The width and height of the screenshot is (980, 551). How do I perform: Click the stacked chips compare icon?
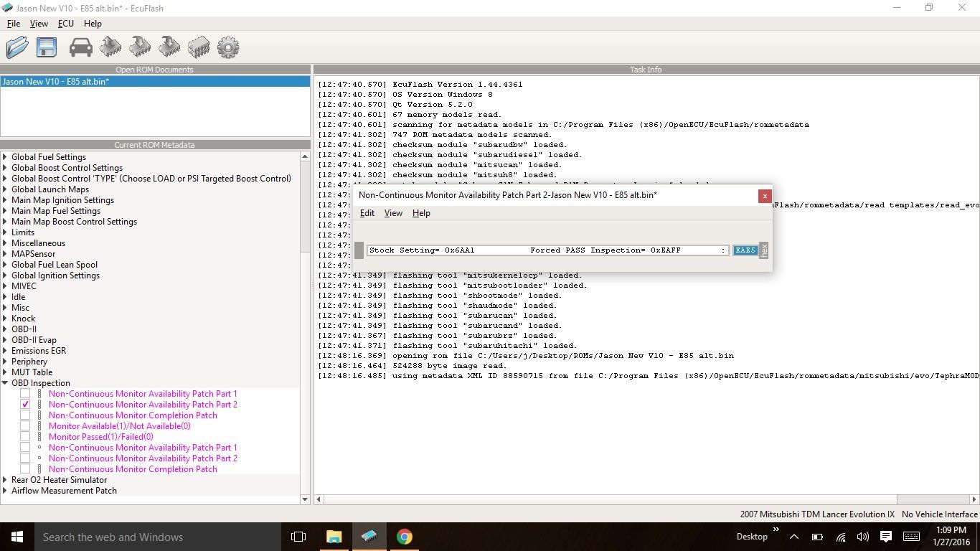tap(199, 47)
